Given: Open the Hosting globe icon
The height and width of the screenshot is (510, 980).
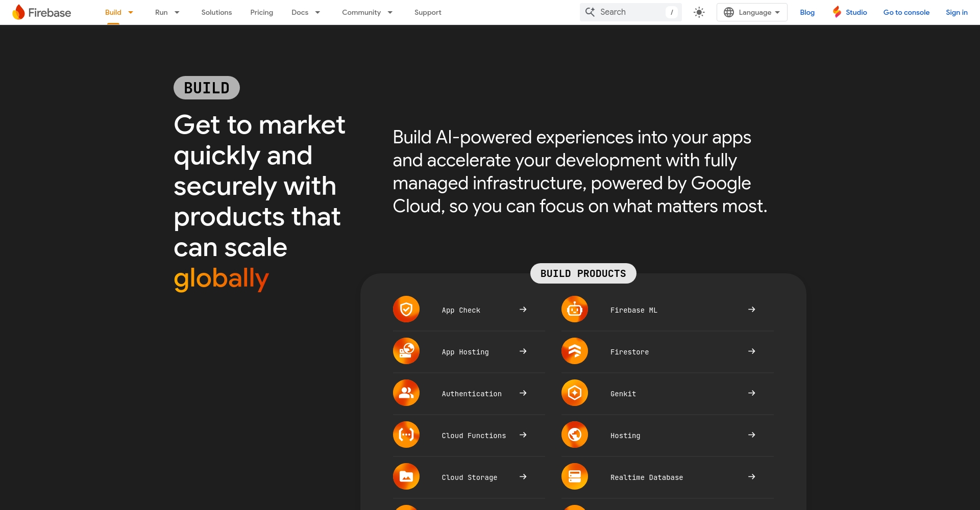Looking at the screenshot, I should [x=575, y=435].
